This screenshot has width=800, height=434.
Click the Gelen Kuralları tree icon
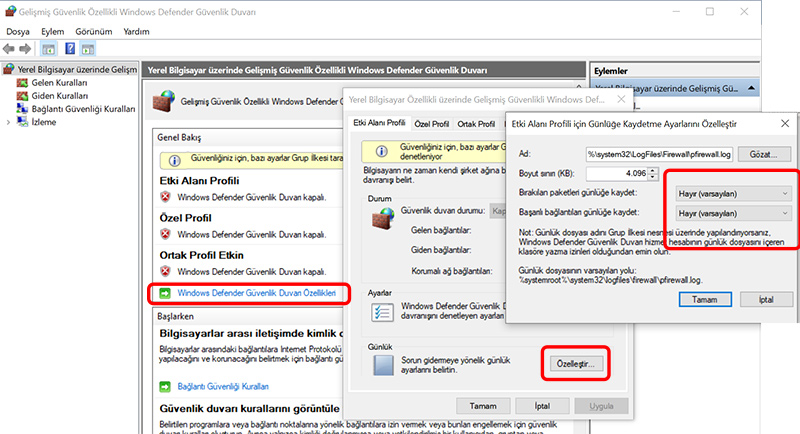point(22,83)
